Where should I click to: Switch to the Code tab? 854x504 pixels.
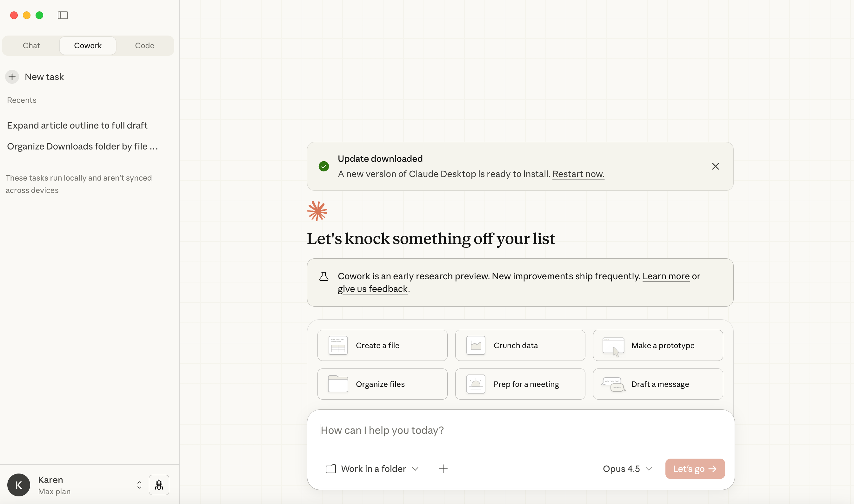pos(144,45)
